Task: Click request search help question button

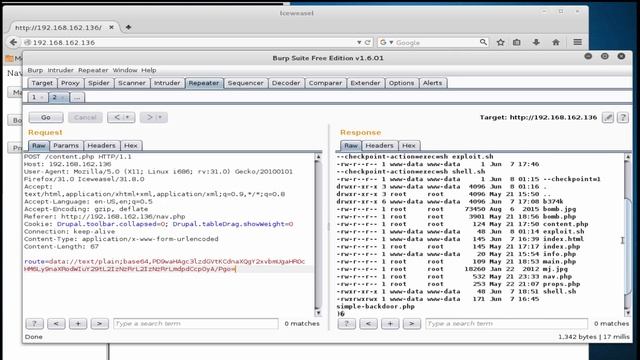Action: [35, 324]
